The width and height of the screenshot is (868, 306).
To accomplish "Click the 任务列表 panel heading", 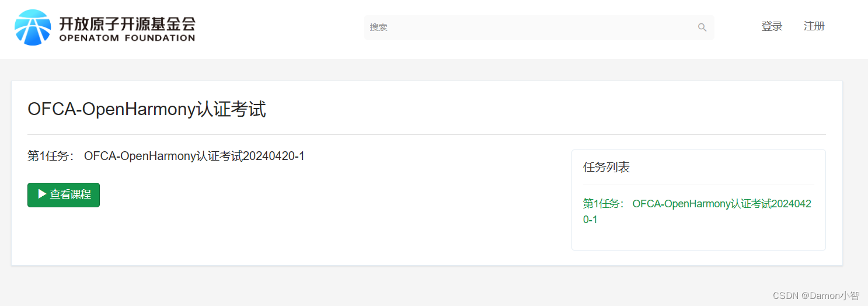I will (x=606, y=168).
